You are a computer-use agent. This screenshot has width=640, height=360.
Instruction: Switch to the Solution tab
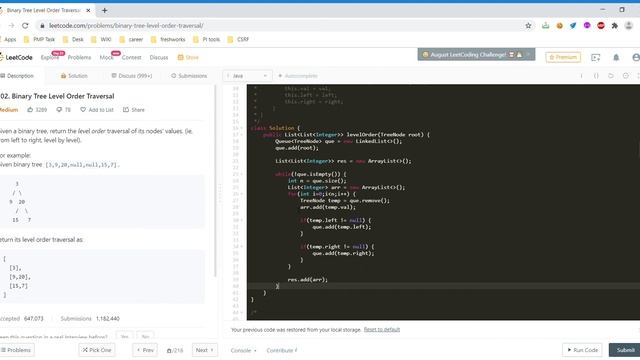[74, 76]
